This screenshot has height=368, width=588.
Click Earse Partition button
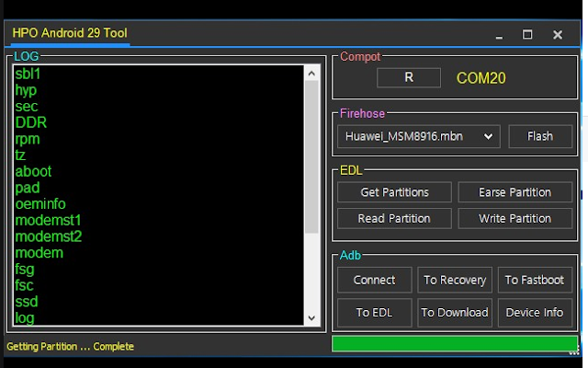tap(514, 192)
